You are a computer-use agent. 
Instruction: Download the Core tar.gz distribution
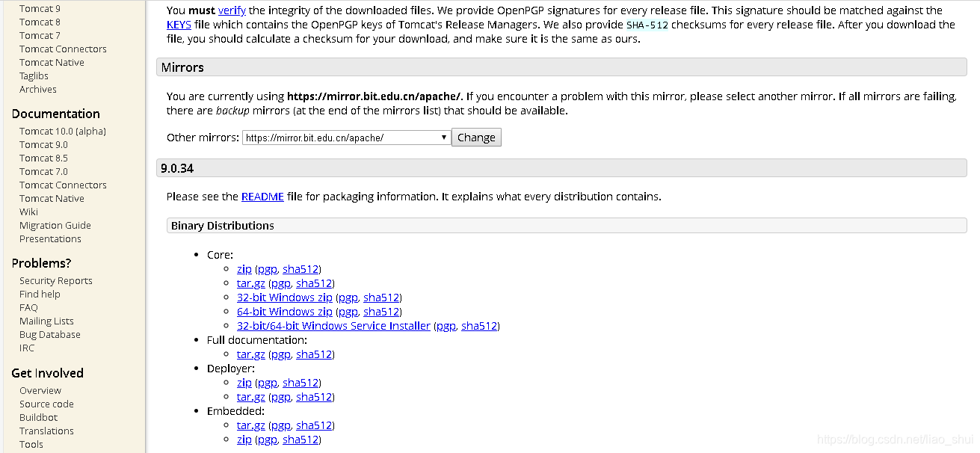click(251, 283)
